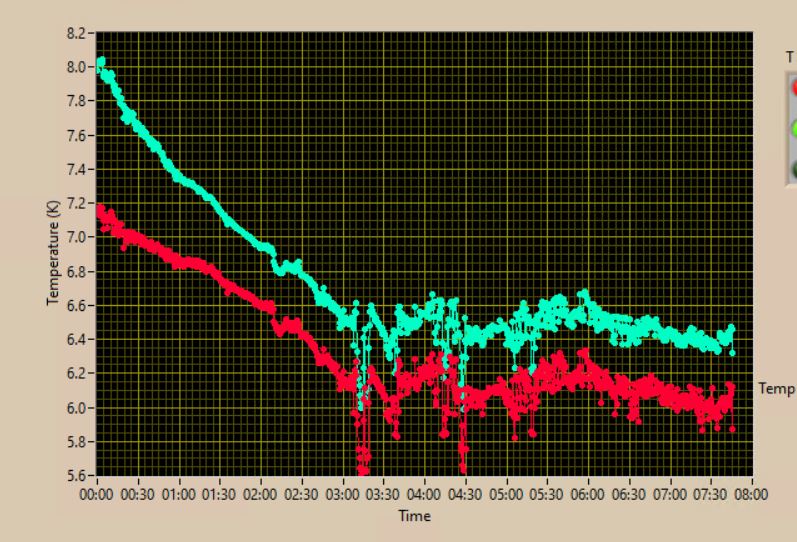Click the 03:30 time axis label
The image size is (797, 542).
tap(383, 495)
